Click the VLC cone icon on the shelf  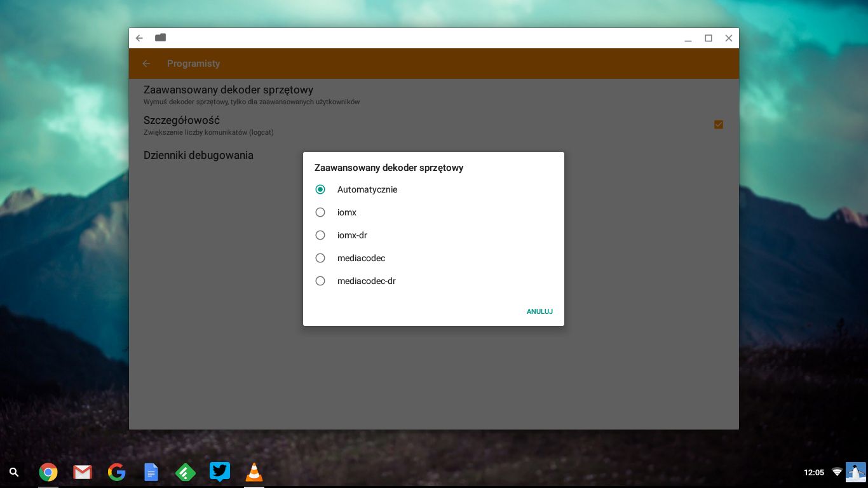254,471
